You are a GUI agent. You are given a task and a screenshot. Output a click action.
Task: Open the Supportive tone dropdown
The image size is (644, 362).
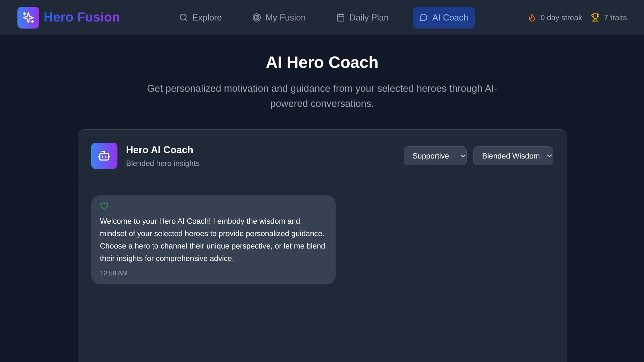tap(435, 156)
